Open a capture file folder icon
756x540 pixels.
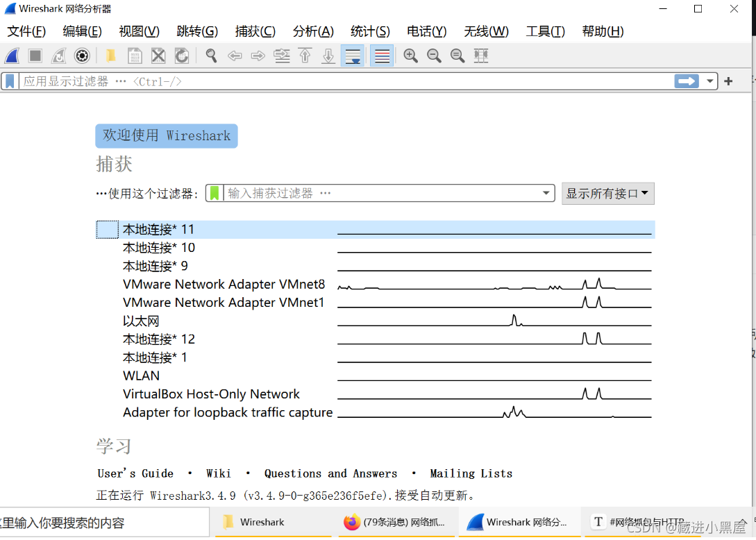pos(111,56)
